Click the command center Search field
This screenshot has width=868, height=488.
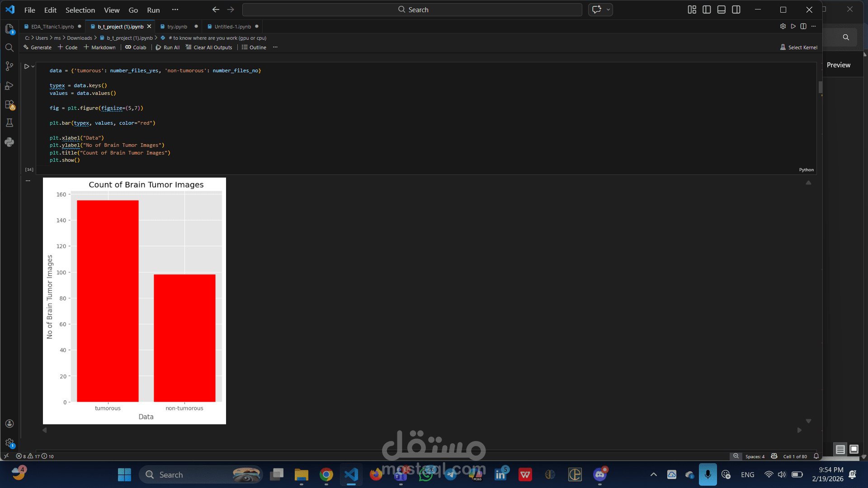[412, 9]
